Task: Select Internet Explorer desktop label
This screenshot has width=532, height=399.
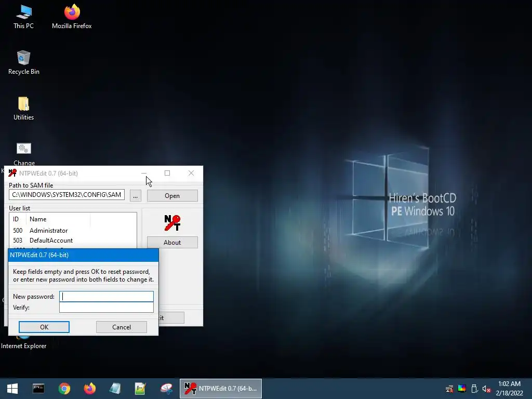Action: (x=24, y=346)
